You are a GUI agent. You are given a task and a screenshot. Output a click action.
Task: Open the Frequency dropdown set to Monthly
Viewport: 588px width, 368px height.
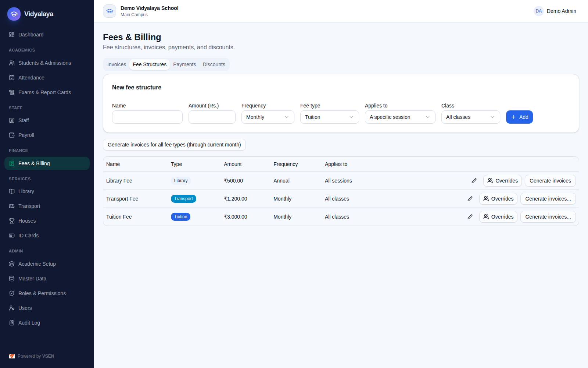click(x=268, y=117)
